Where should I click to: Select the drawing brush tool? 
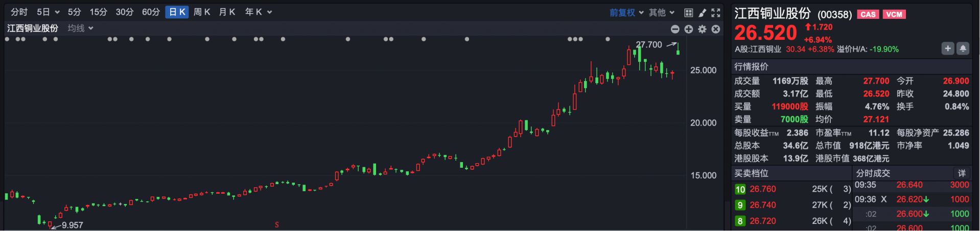pos(703,13)
